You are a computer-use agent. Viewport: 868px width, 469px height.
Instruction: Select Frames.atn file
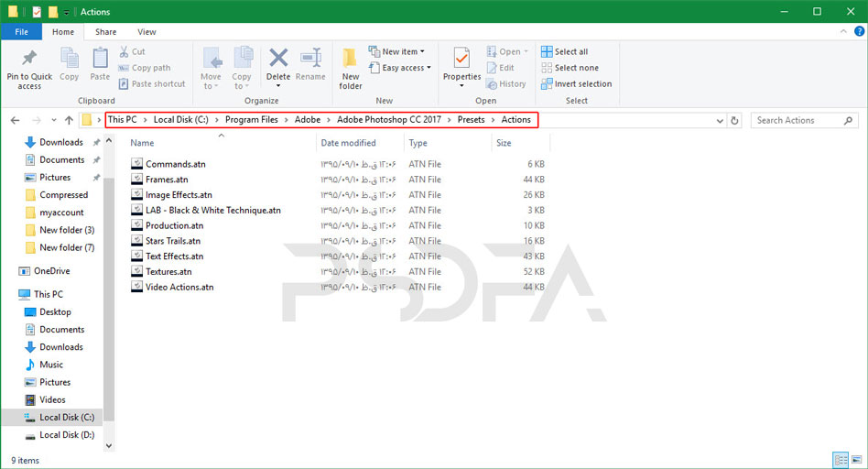pos(167,180)
